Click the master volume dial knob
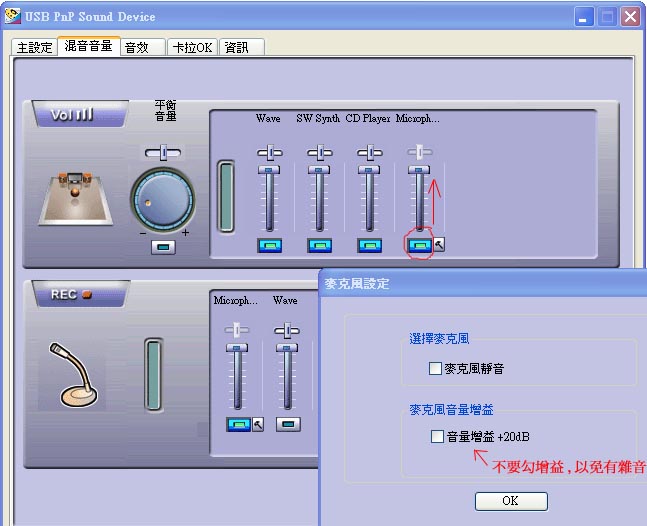The image size is (647, 526). pyautogui.click(x=163, y=200)
